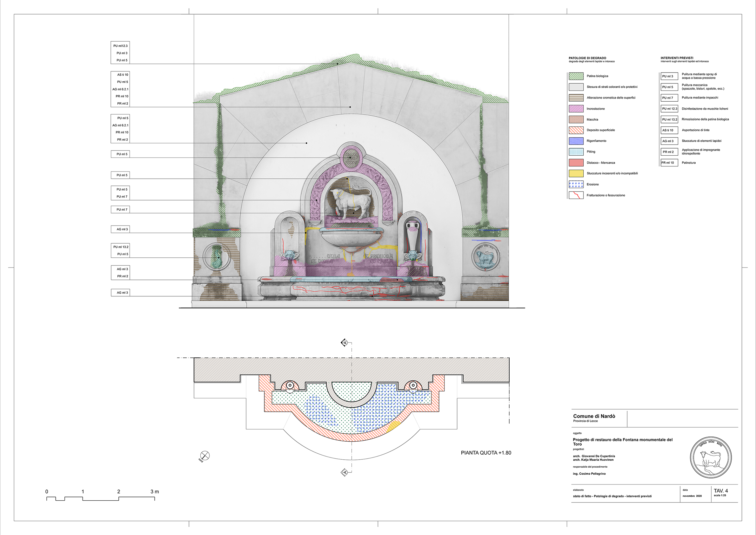The image size is (756, 535).
Task: Select the Fratturazione o fessurazione red line swatch
Action: coord(576,195)
